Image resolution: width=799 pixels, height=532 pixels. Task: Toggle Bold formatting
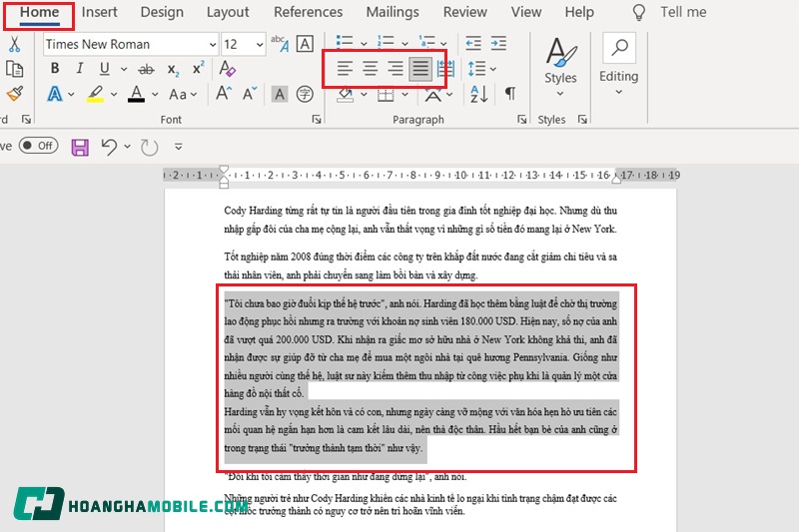click(55, 69)
